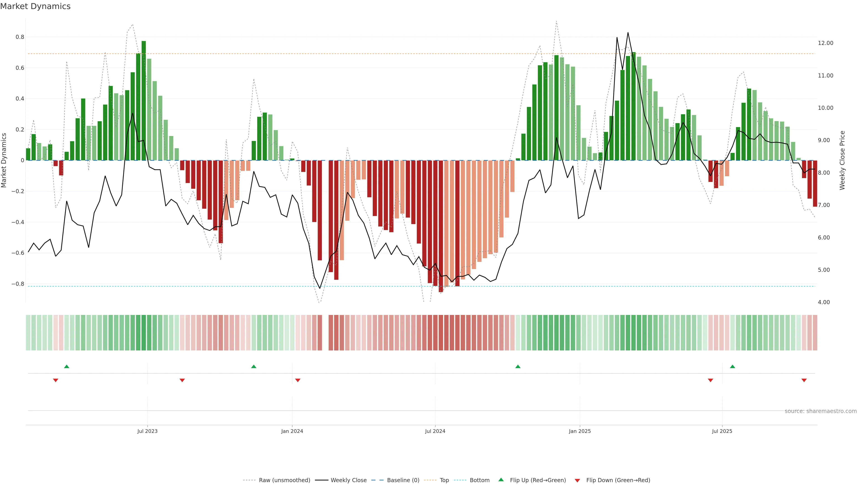
Task: Click the flip-up triangle near December 2023
Action: 254,366
